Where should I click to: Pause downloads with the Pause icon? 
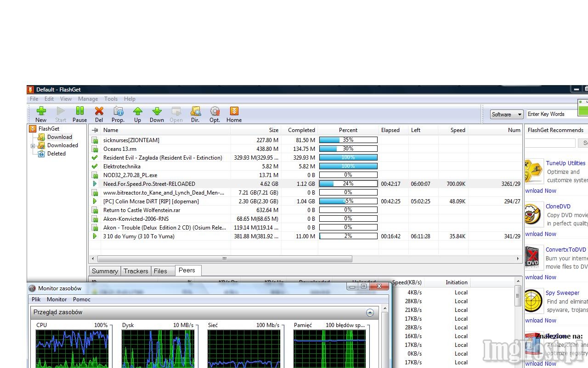79,114
